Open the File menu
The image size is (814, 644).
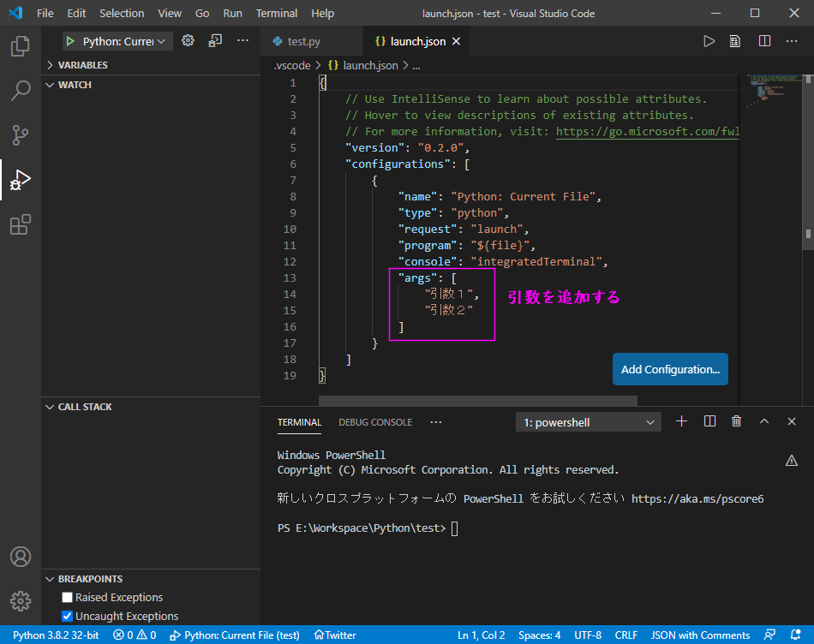45,13
